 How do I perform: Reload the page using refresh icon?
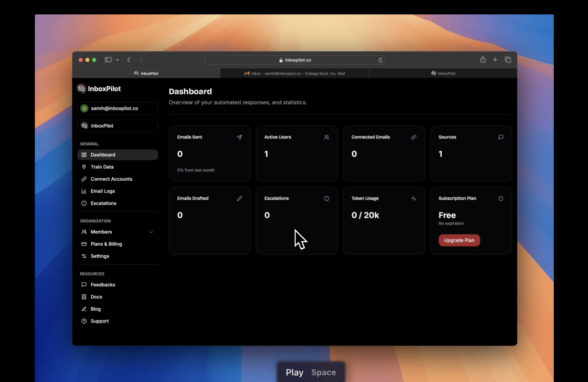380,60
